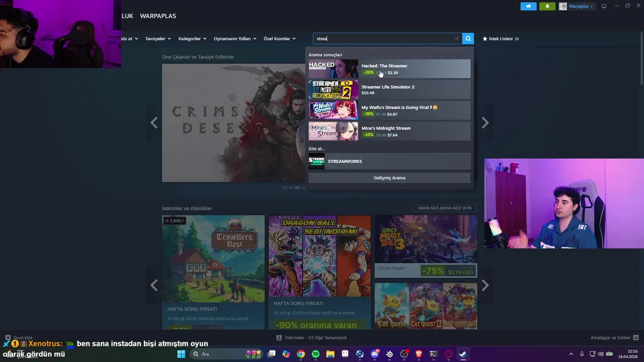Viewport: 644px width, 362px height.
Task: Click DAHA FAZLASINA GÖZ ATIN button
Action: (x=445, y=208)
